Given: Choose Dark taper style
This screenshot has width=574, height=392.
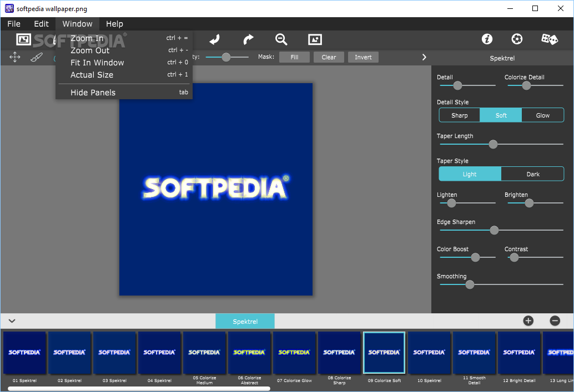Looking at the screenshot, I should tap(532, 174).
